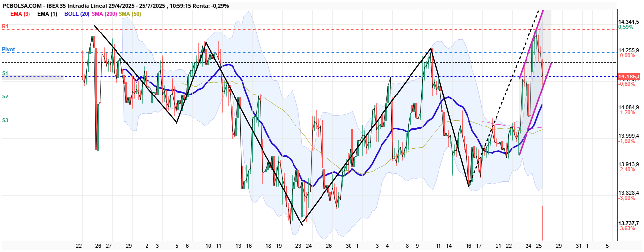Click date label 27 on time axis

108,245
